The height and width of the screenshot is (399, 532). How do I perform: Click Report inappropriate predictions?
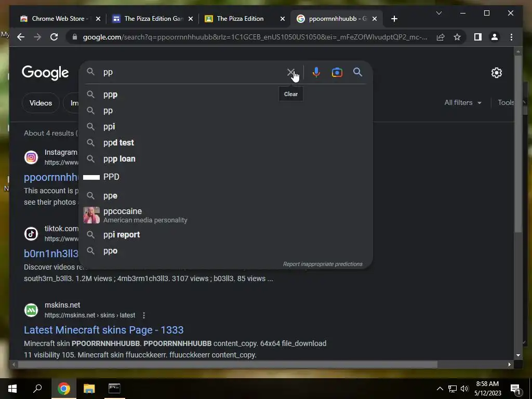pos(323,264)
